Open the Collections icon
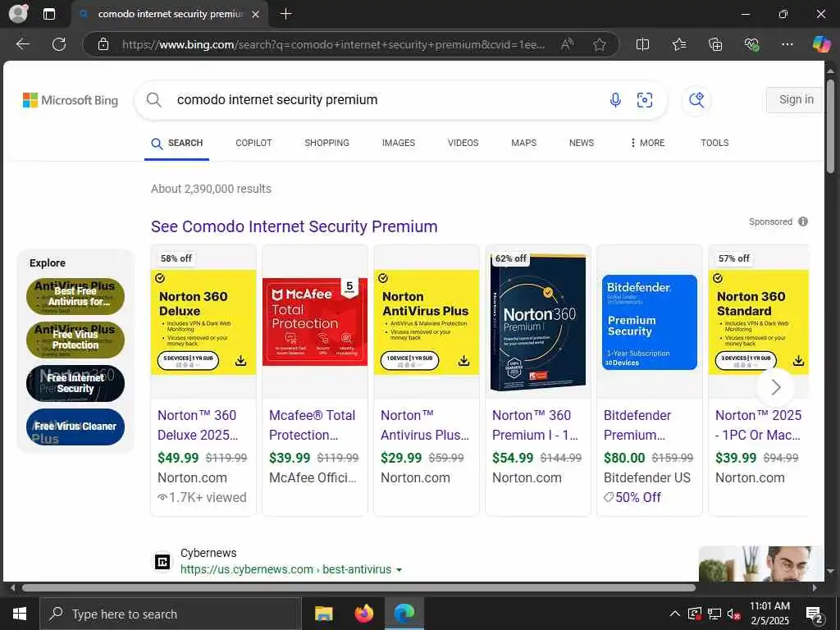This screenshot has width=840, height=630. pyautogui.click(x=715, y=44)
